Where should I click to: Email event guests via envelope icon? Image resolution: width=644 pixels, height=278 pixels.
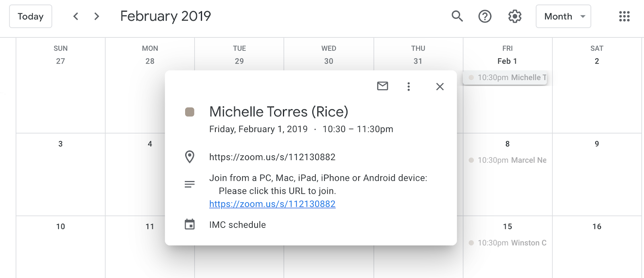[382, 86]
